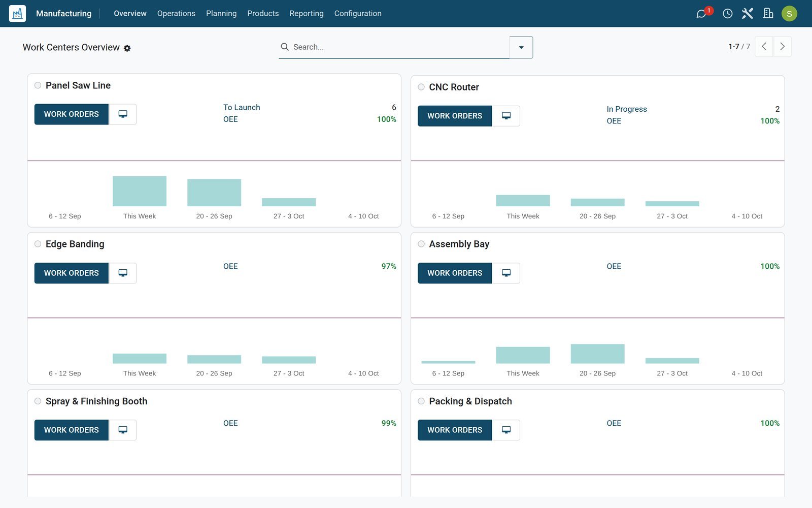
Task: Open the messages chat icon
Action: click(x=701, y=14)
